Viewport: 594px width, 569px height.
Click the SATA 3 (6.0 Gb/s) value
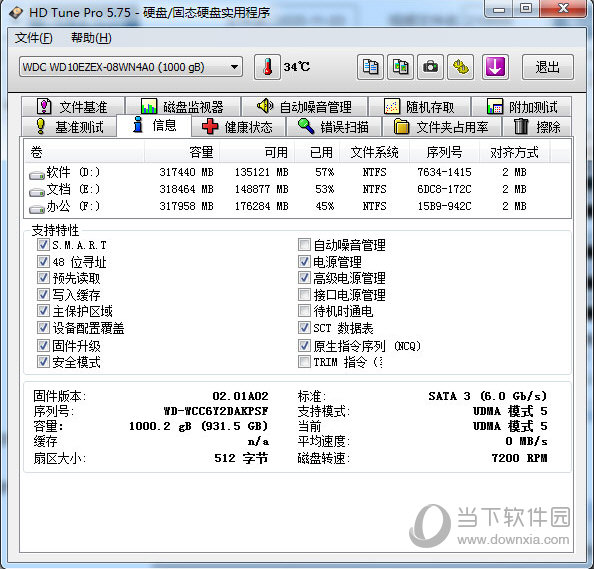coord(488,396)
